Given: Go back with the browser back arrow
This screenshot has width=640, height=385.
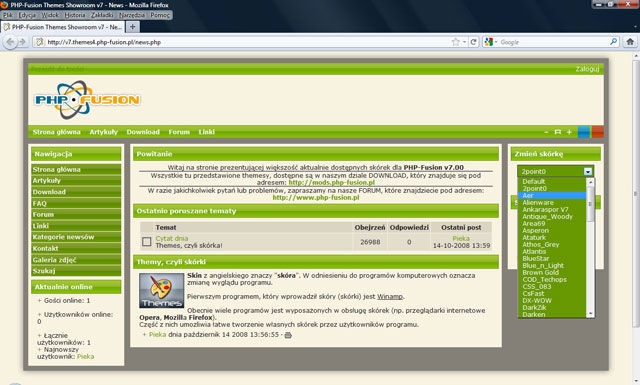Looking at the screenshot, I should [x=10, y=42].
